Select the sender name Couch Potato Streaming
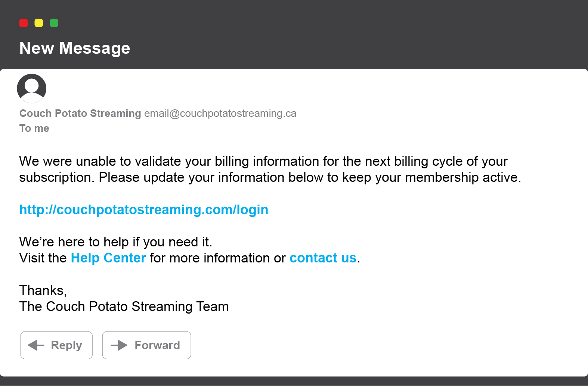The width and height of the screenshot is (588, 386). tap(80, 113)
